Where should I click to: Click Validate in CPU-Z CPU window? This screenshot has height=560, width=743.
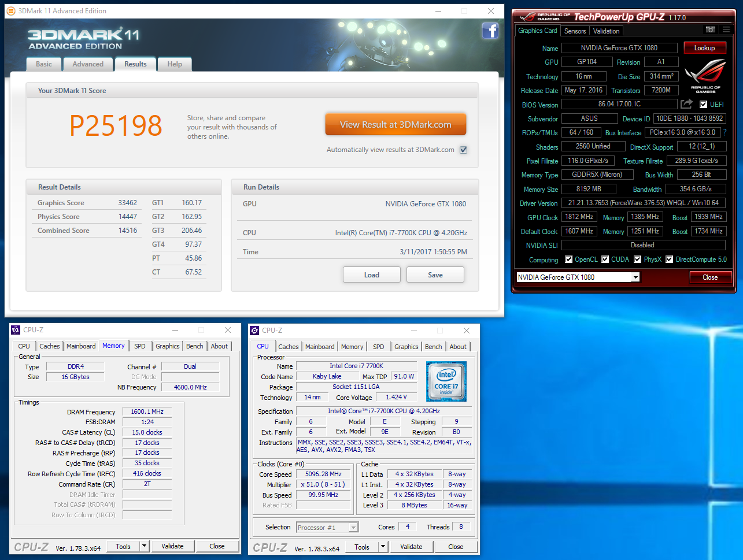coord(411,547)
